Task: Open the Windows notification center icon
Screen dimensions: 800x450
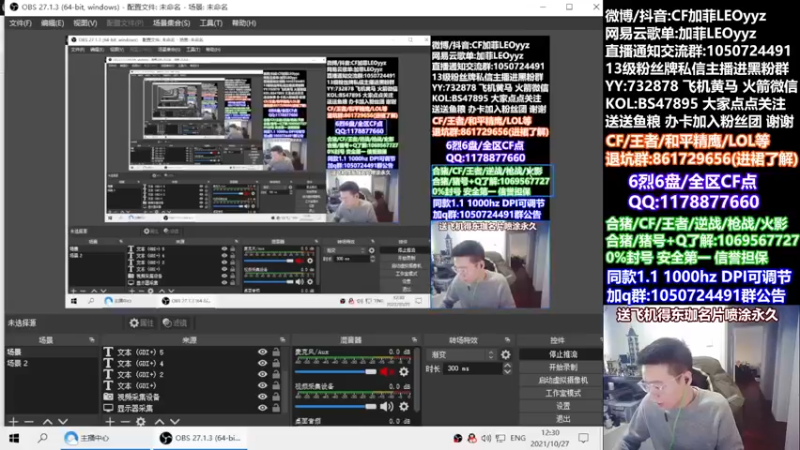Action: tap(583, 438)
